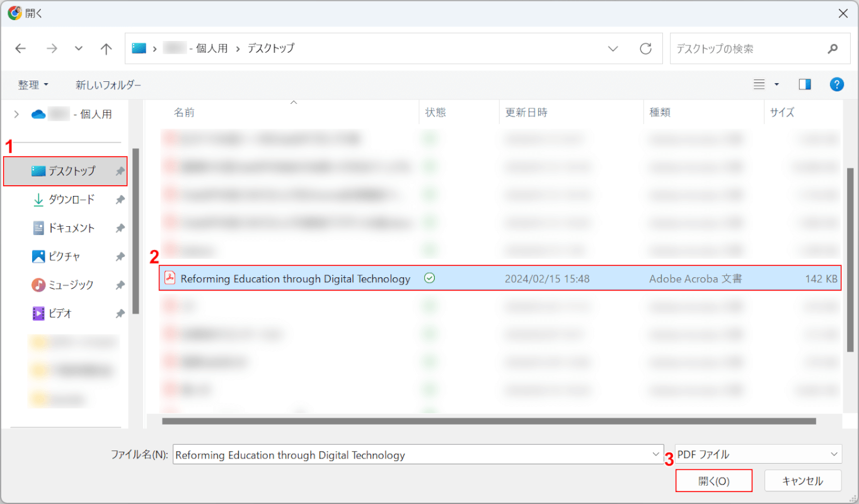The width and height of the screenshot is (859, 504).
Task: Click the Adobe Acroba 文書 type cell
Action: [x=695, y=278]
